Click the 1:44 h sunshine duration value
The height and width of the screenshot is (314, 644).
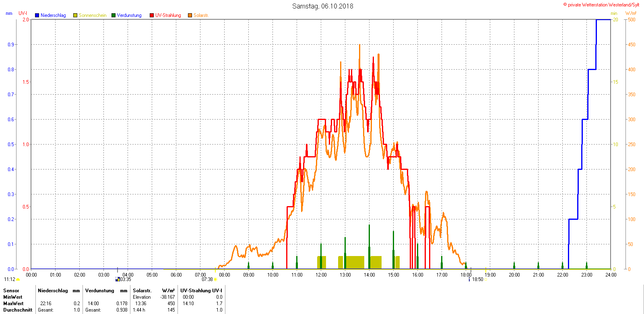[139, 310]
